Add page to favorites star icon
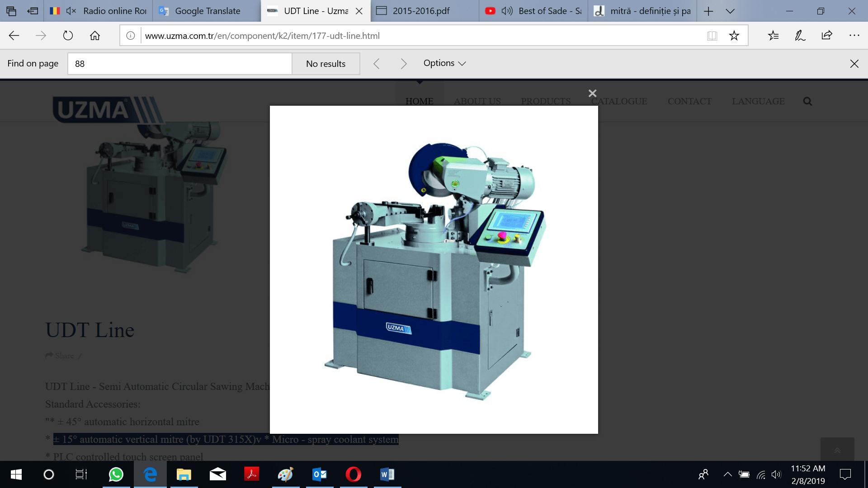Viewport: 868px width, 488px height. pyautogui.click(x=734, y=36)
